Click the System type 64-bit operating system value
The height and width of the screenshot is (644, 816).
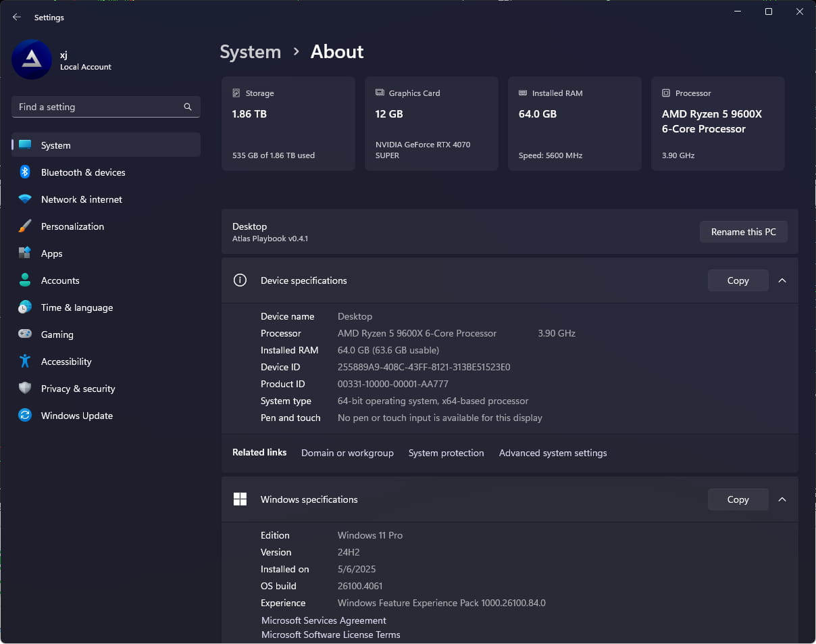pyautogui.click(x=433, y=401)
